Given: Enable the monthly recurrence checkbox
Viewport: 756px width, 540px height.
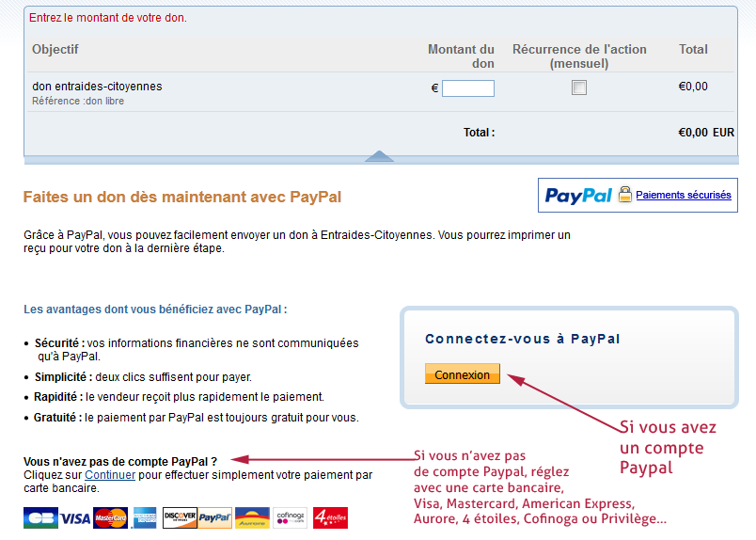Looking at the screenshot, I should (x=579, y=87).
